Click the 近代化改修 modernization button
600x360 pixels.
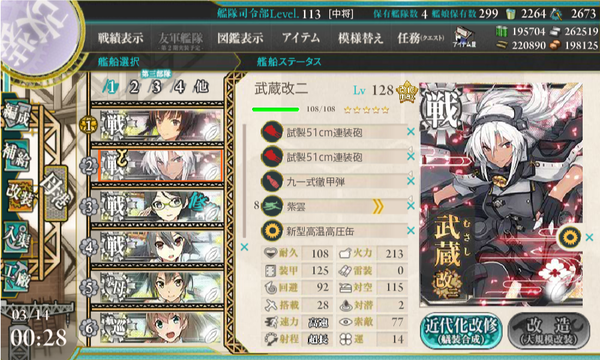(x=461, y=331)
